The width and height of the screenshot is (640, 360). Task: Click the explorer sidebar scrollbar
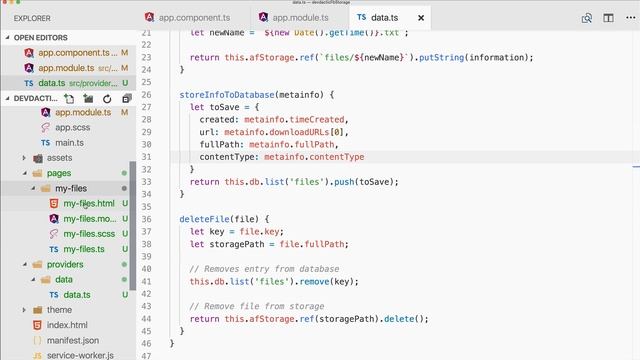tap(133, 225)
